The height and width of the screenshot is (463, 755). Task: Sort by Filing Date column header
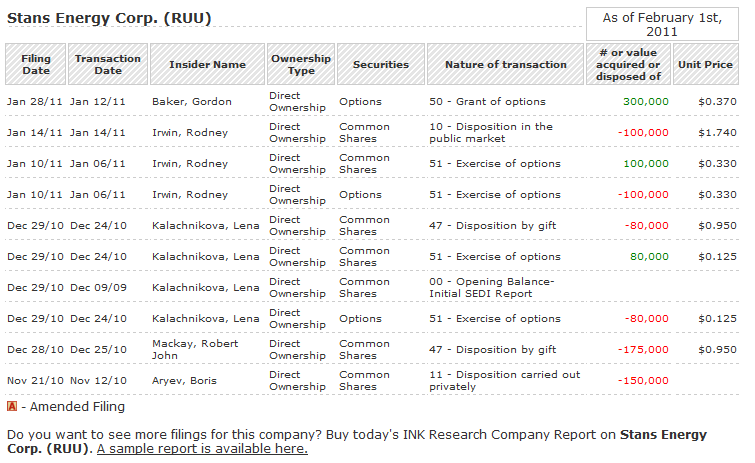35,64
